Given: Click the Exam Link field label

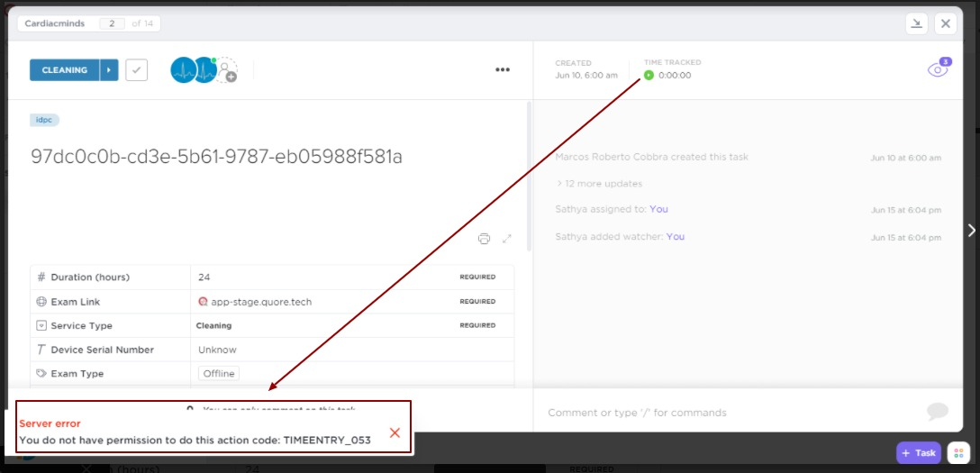Looking at the screenshot, I should tap(75, 302).
